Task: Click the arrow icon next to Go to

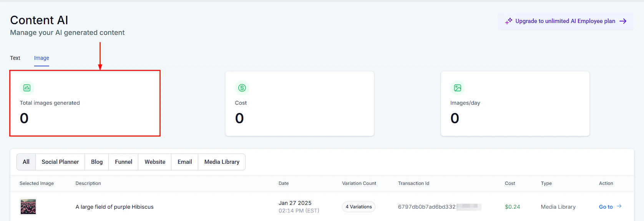Action: pos(619,206)
